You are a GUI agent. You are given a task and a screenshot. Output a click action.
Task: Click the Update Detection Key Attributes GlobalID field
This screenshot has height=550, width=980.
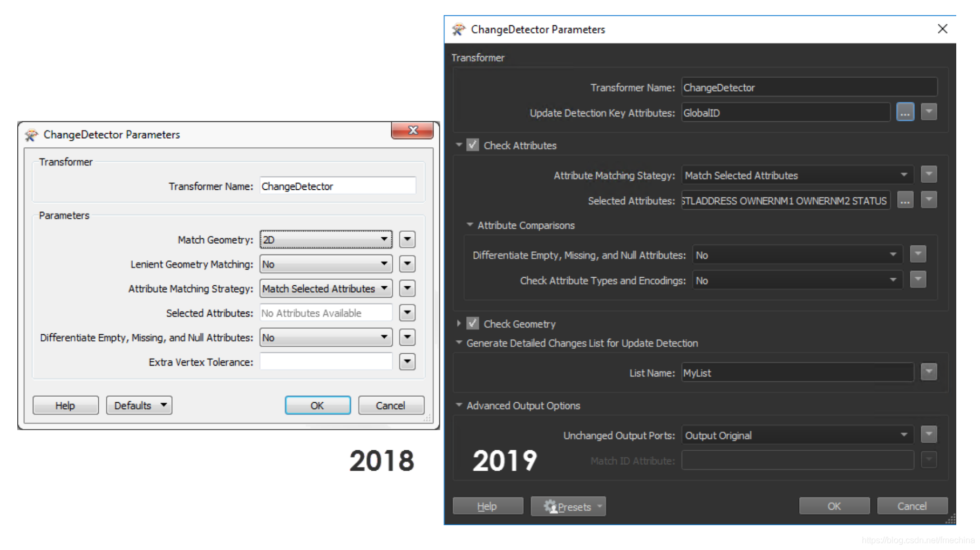[x=786, y=113]
